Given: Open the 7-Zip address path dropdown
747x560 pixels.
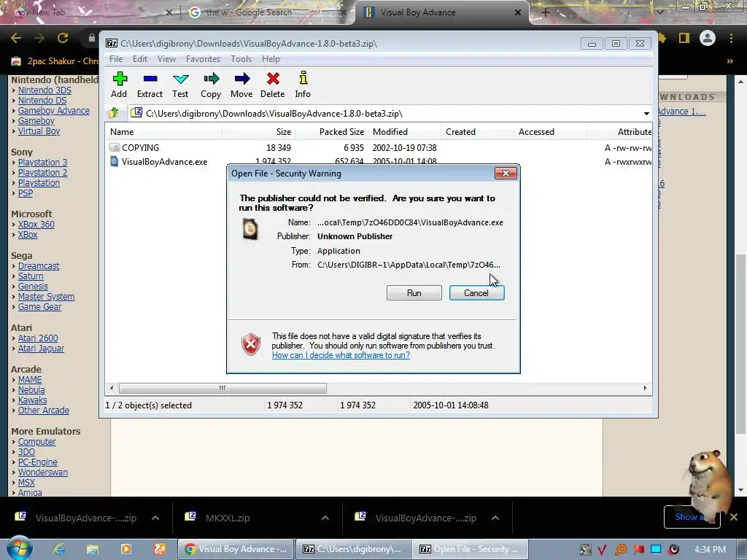Looking at the screenshot, I should 646,113.
